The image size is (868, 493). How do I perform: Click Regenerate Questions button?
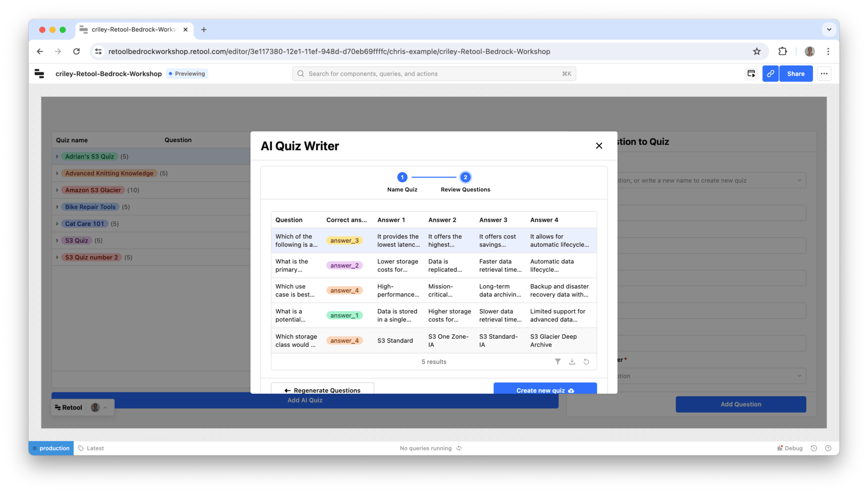point(323,389)
